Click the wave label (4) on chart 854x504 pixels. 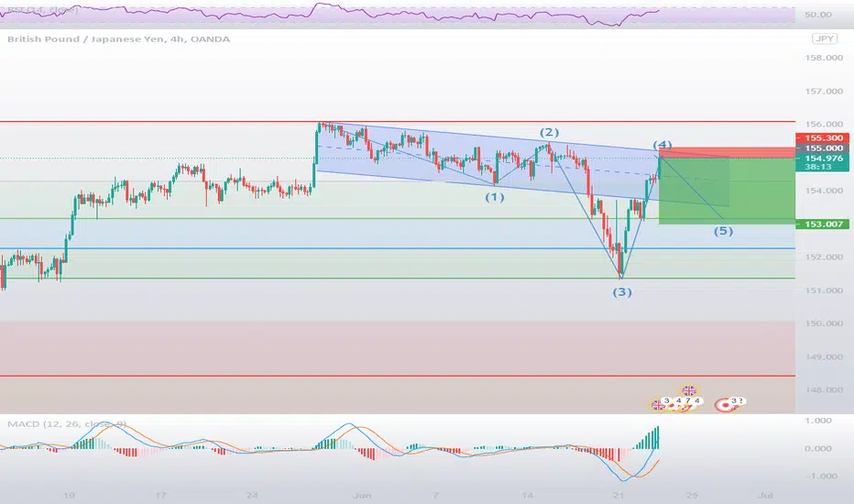662,145
